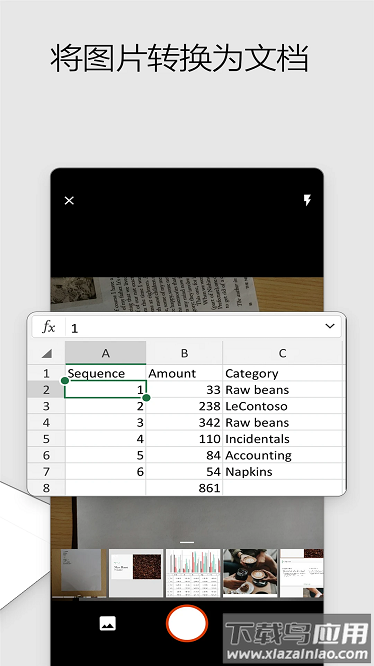The width and height of the screenshot is (374, 666).
Task: Select column B header
Action: tap(184, 353)
